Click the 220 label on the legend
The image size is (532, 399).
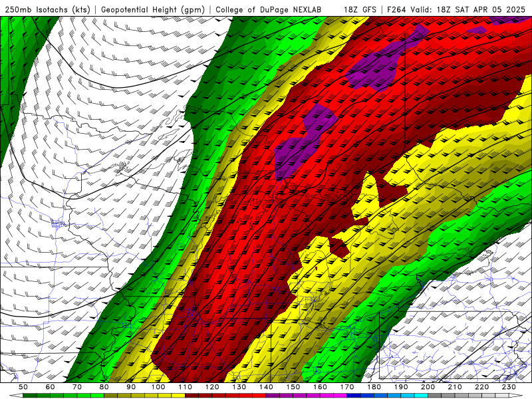482,387
